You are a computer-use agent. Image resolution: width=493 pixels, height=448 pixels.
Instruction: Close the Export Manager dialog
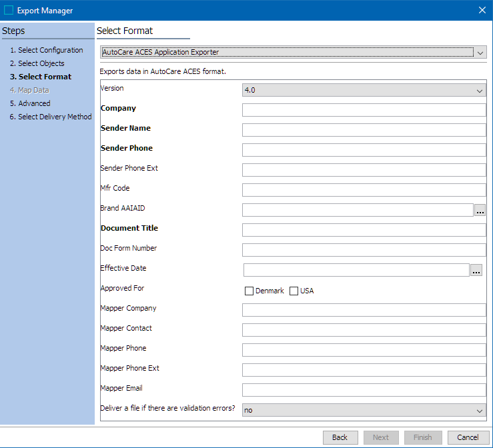(482, 11)
